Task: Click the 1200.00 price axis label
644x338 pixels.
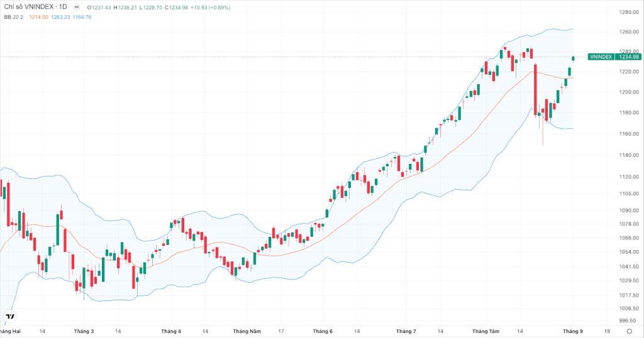Action: click(x=629, y=92)
